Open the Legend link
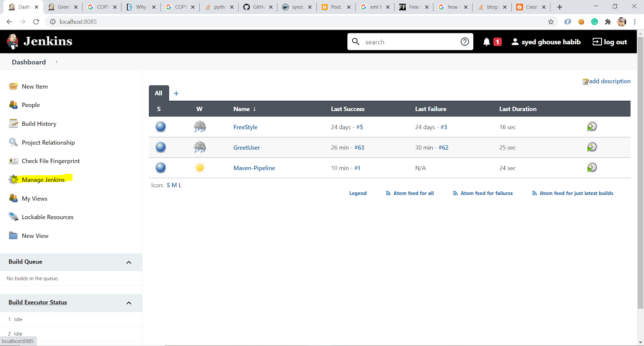644x346 pixels. [x=358, y=193]
